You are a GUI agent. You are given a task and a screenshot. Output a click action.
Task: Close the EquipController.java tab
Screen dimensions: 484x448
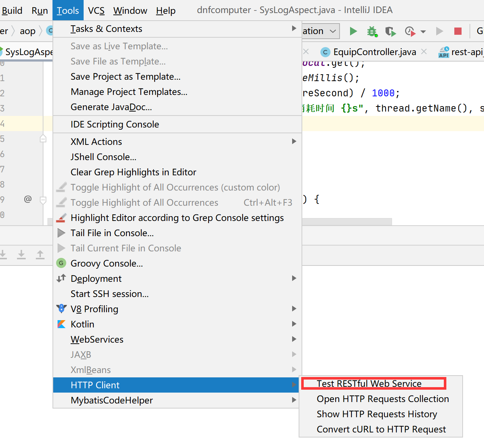(x=424, y=52)
